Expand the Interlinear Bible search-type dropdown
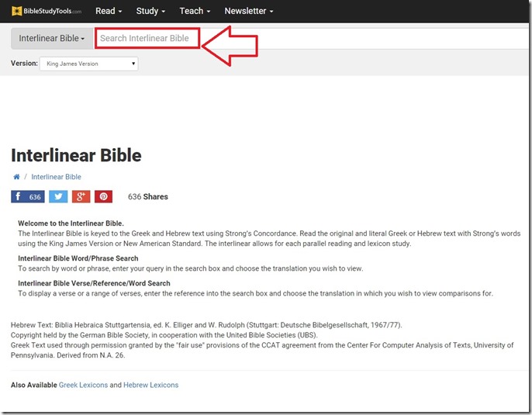This screenshot has height=415, width=532. tap(51, 38)
